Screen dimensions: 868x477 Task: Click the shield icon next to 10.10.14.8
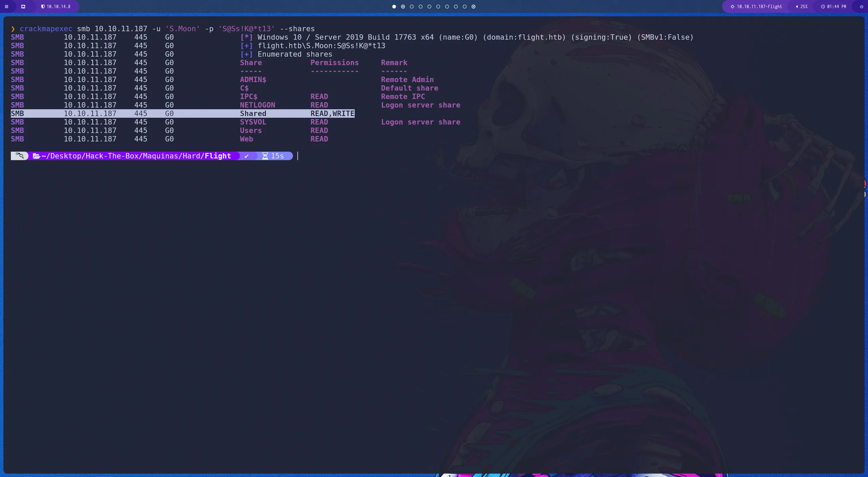point(43,6)
